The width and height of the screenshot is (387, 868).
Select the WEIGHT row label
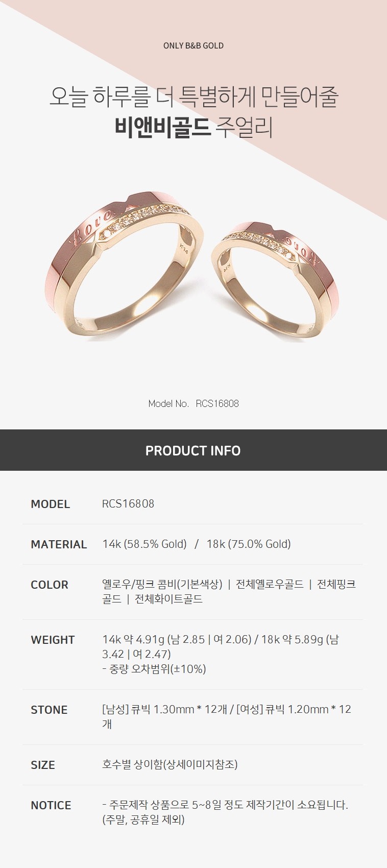[53, 640]
